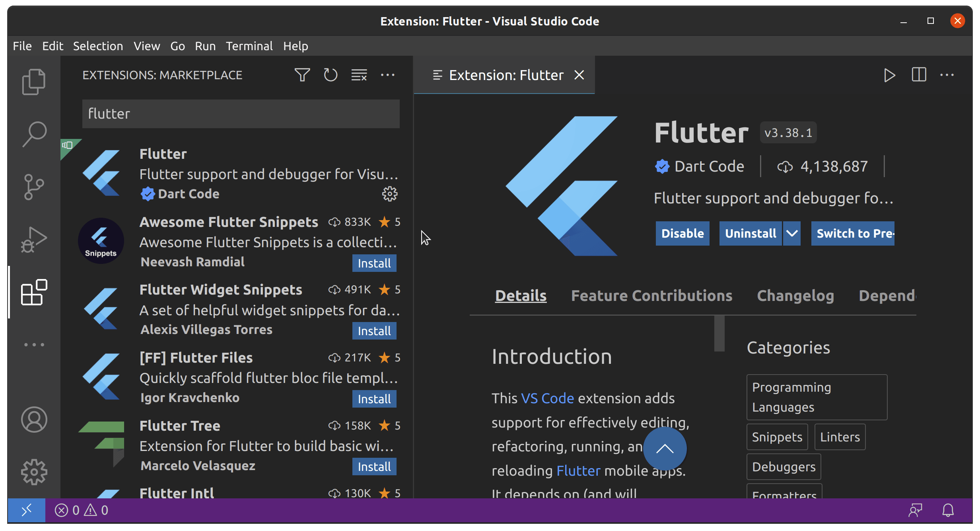
Task: Click the Manage gear on Flutter extension
Action: click(x=389, y=194)
